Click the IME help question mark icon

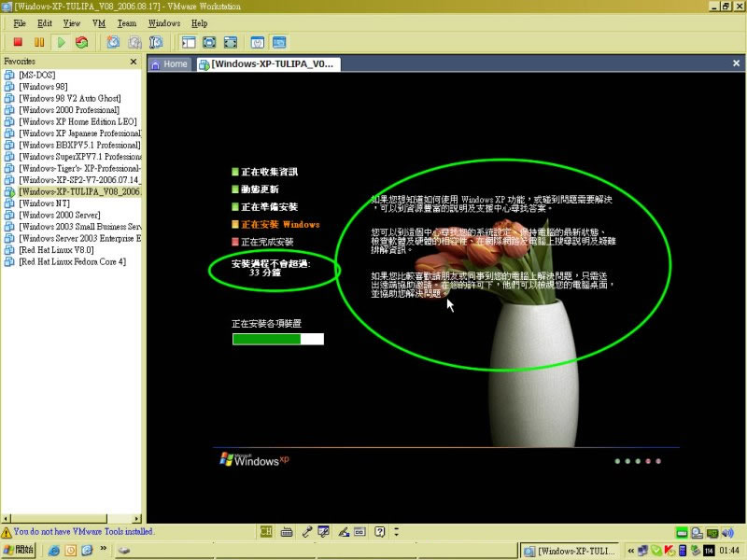click(x=379, y=531)
